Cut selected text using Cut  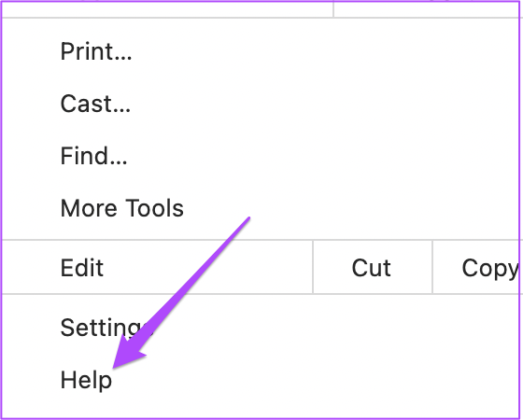(373, 267)
